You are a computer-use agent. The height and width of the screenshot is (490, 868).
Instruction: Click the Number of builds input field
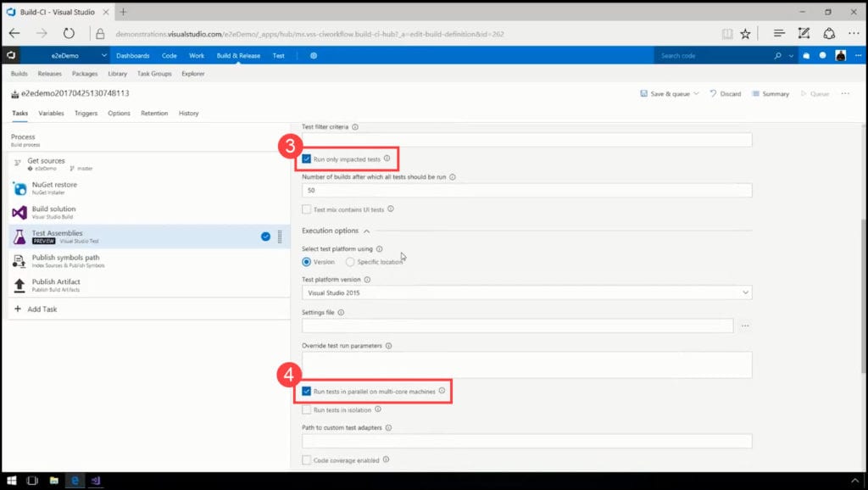[526, 190]
